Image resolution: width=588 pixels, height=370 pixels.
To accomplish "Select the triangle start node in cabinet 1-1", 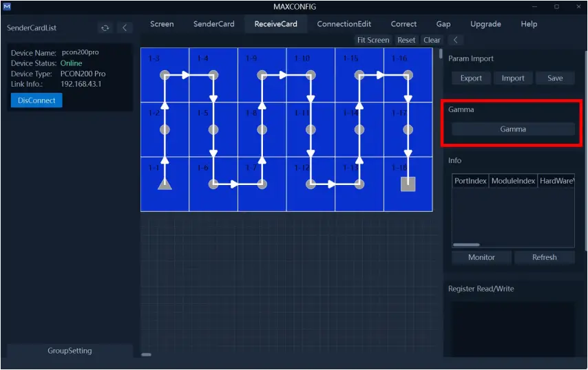I will point(165,184).
